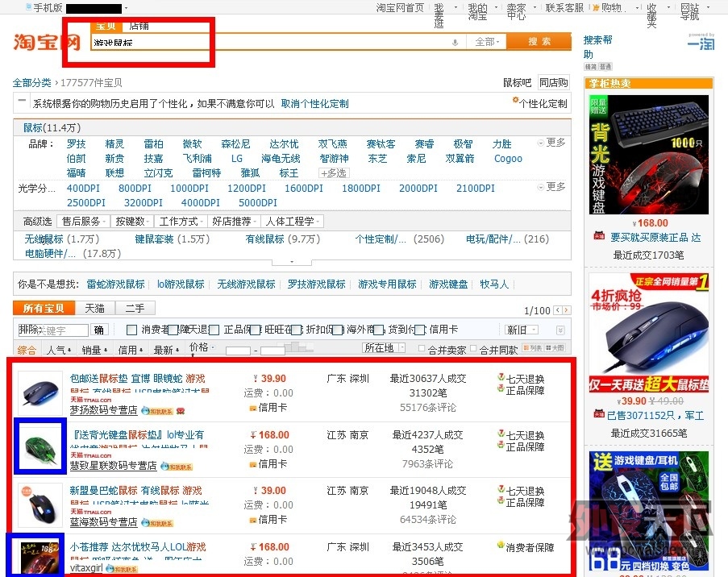Open the 工作方式 filter dropdown

tap(181, 222)
